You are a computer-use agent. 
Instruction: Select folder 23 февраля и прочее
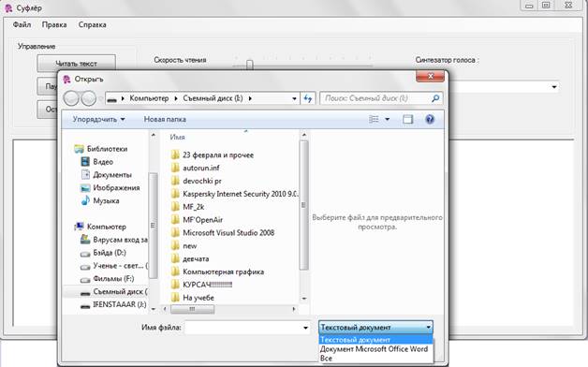click(213, 154)
